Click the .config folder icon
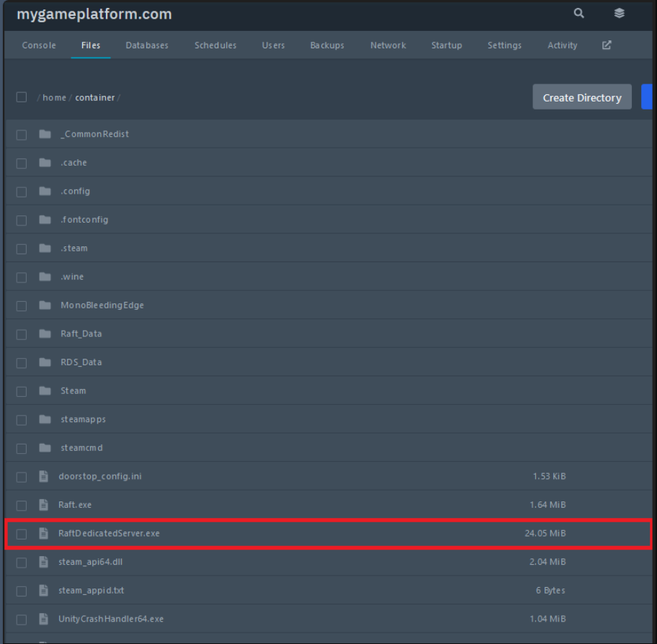657x644 pixels. coord(45,191)
